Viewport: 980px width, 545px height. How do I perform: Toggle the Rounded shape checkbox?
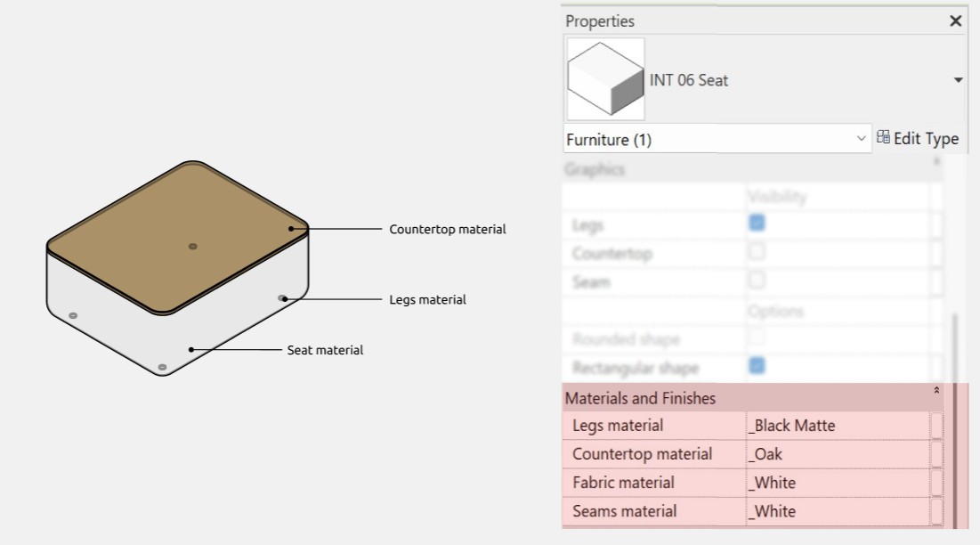pyautogui.click(x=757, y=338)
